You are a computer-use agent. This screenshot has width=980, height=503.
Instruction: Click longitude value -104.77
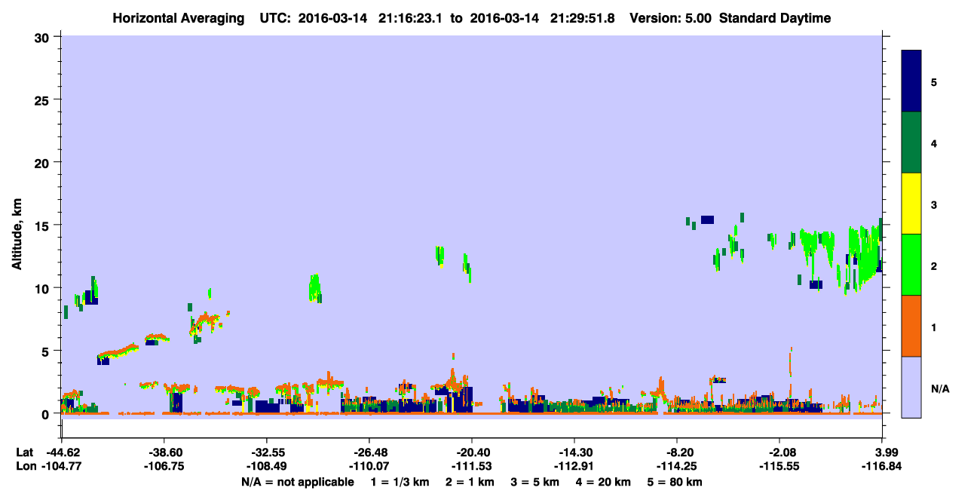click(x=62, y=466)
